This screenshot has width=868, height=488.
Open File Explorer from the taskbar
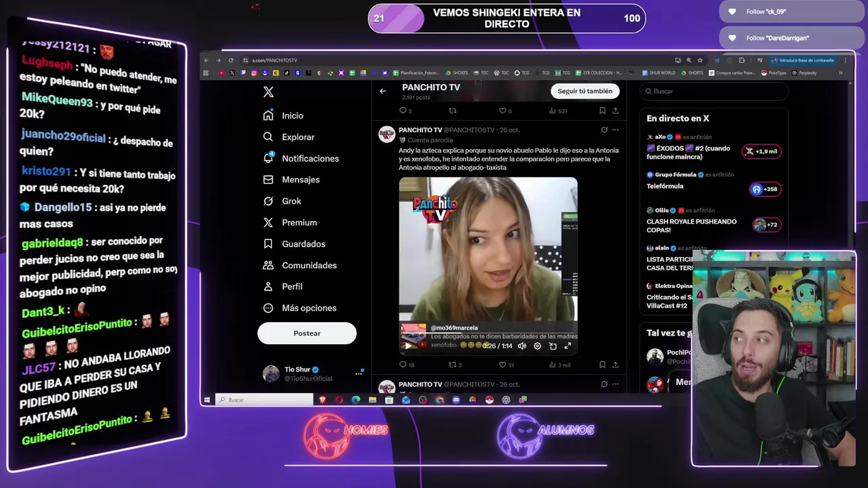pos(372,400)
